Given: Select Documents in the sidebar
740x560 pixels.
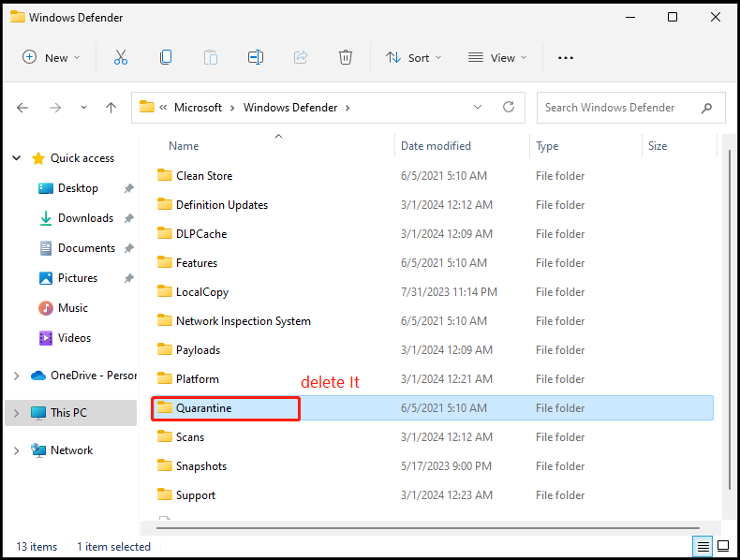Looking at the screenshot, I should pyautogui.click(x=86, y=248).
